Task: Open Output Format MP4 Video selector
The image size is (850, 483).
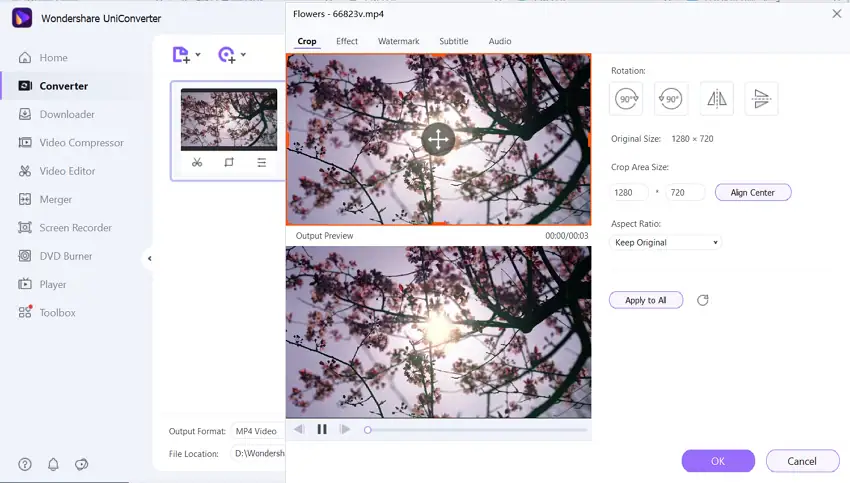Action: 258,431
